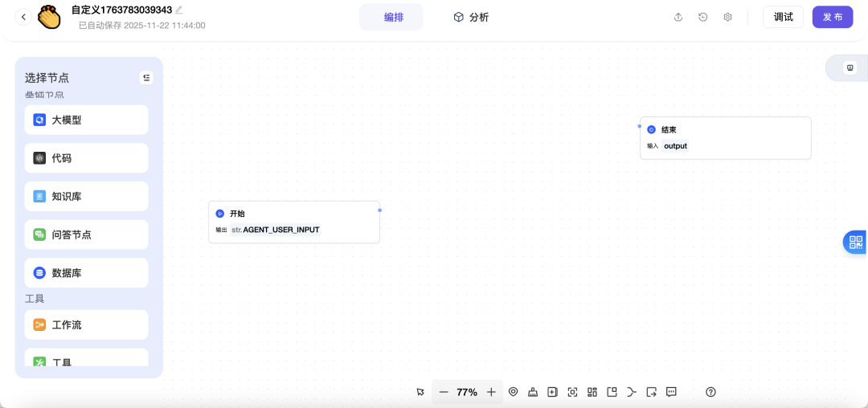Go back using the top-left arrow
This screenshot has height=408, width=868.
(x=23, y=17)
